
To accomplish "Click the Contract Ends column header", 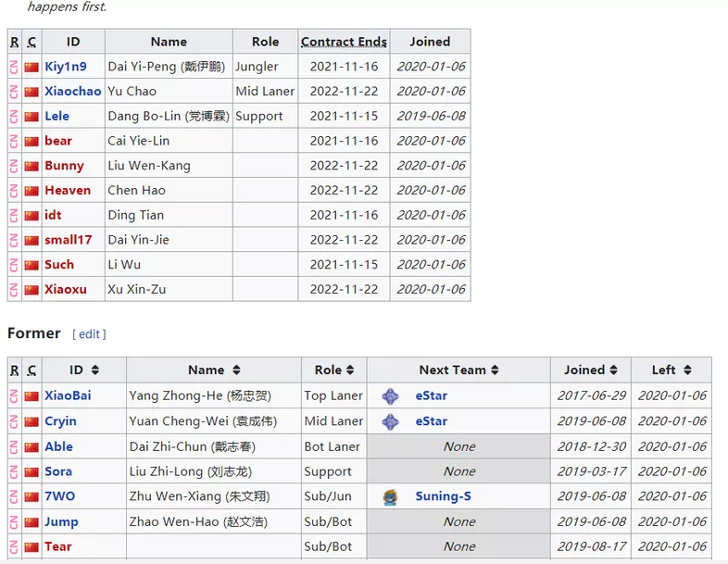I will pos(344,42).
